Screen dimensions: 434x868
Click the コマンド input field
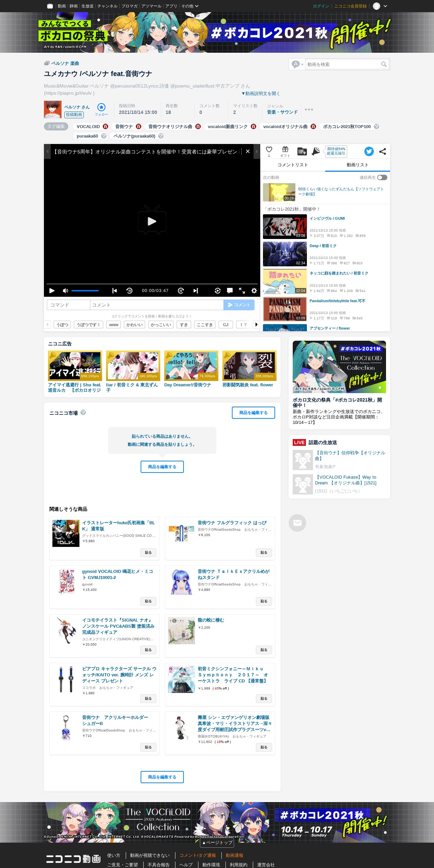point(69,305)
